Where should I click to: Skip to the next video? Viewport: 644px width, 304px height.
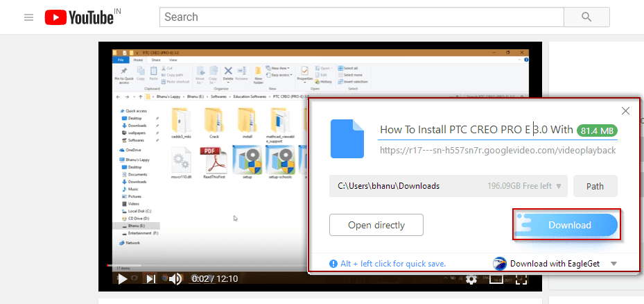tap(151, 279)
